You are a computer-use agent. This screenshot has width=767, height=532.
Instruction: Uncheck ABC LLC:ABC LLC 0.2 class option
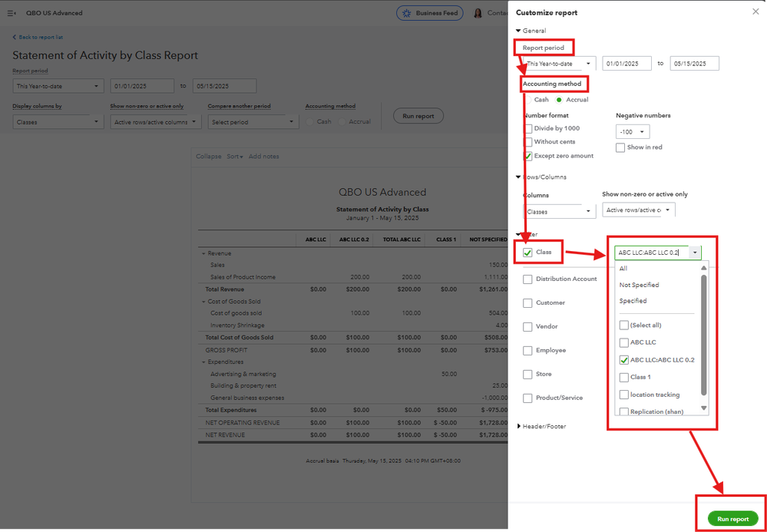623,360
